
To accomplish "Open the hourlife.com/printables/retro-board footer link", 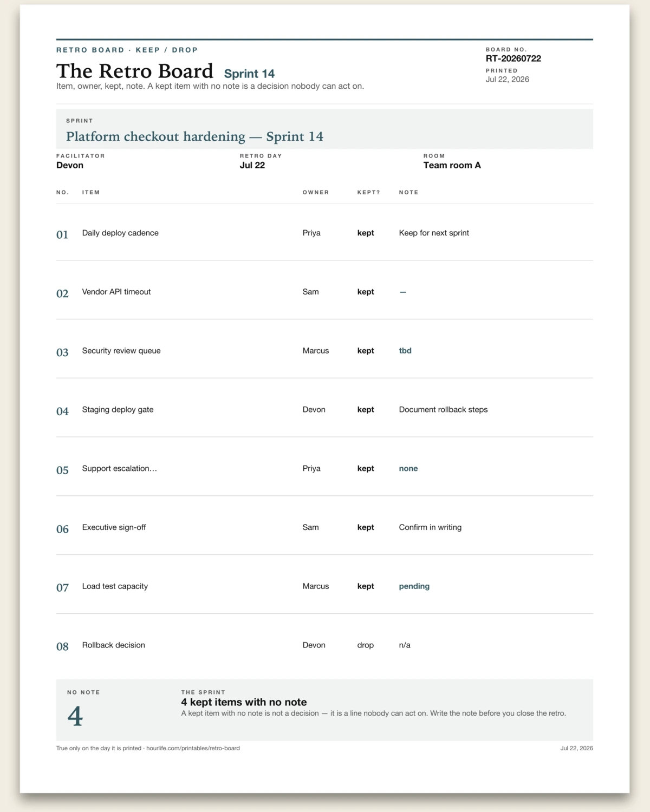I will point(193,748).
